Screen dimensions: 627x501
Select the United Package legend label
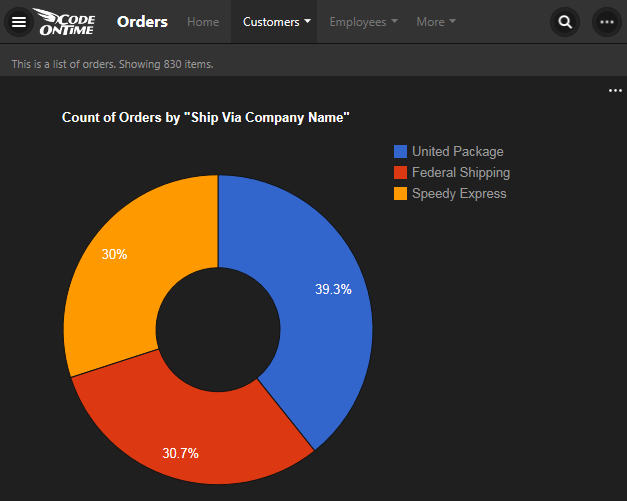pyautogui.click(x=457, y=152)
